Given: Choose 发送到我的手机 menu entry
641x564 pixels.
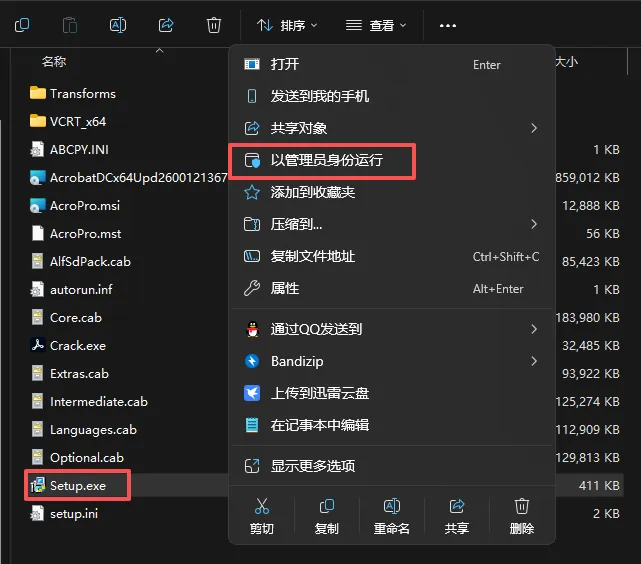Looking at the screenshot, I should (x=392, y=96).
